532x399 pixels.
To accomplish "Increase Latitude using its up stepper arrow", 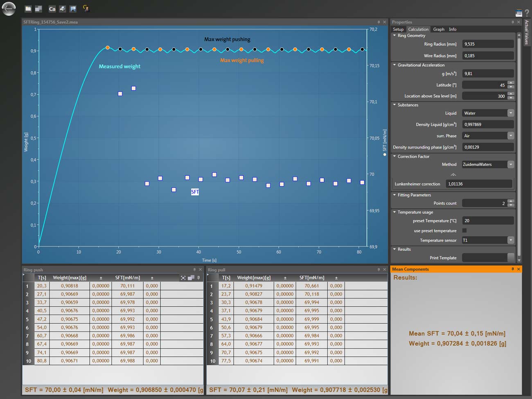I will coord(511,83).
